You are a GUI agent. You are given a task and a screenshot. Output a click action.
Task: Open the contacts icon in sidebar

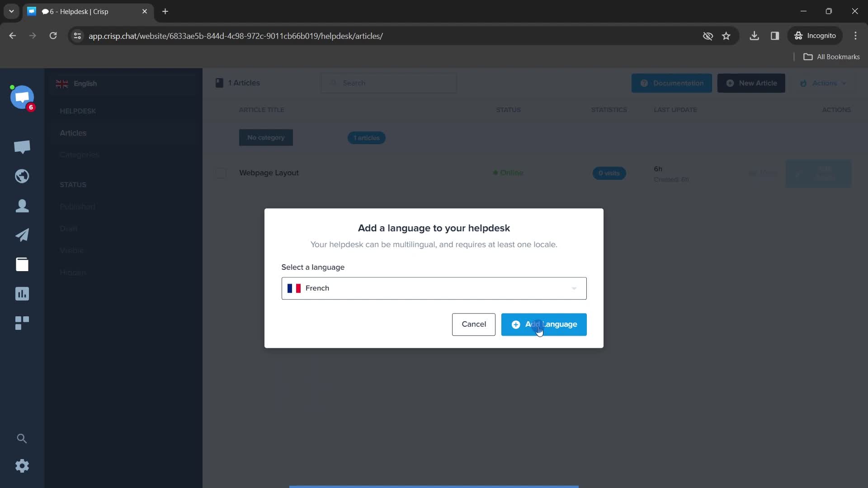pyautogui.click(x=22, y=206)
